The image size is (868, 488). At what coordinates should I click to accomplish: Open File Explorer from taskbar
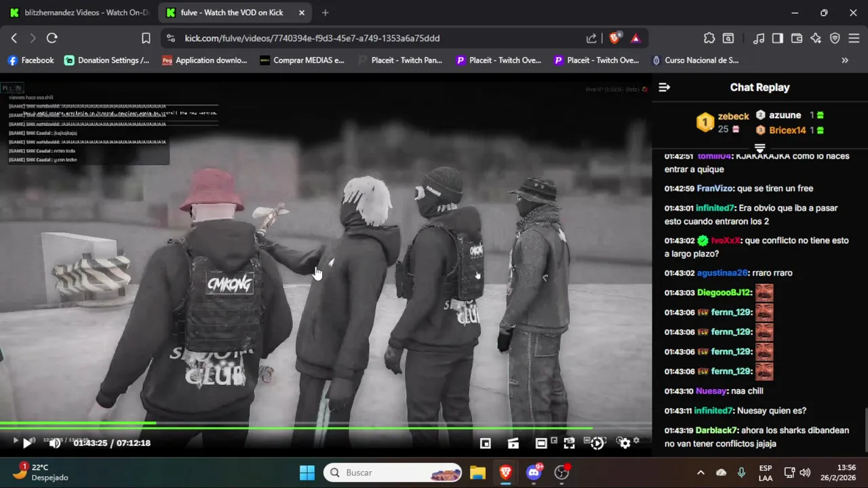(478, 472)
